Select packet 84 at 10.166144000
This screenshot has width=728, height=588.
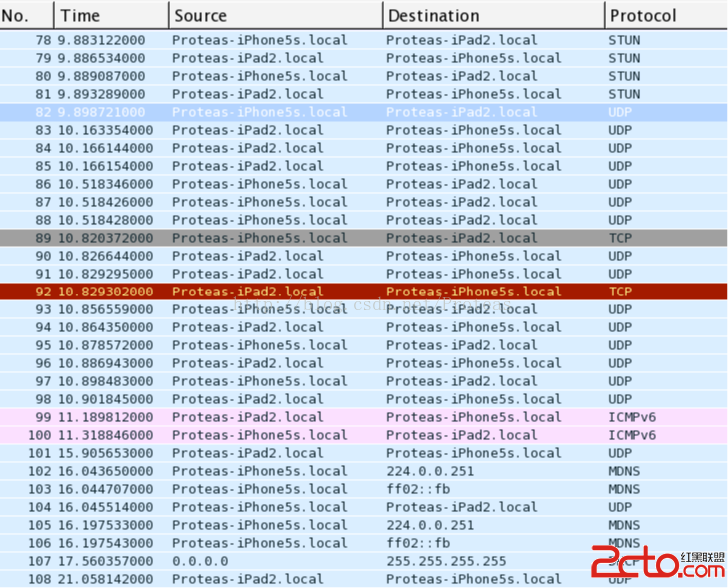click(x=364, y=148)
